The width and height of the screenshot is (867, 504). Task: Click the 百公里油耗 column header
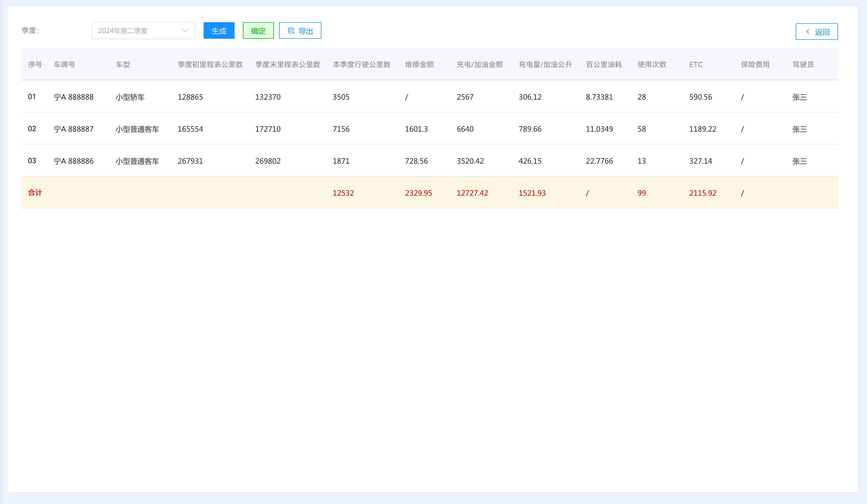click(x=604, y=64)
